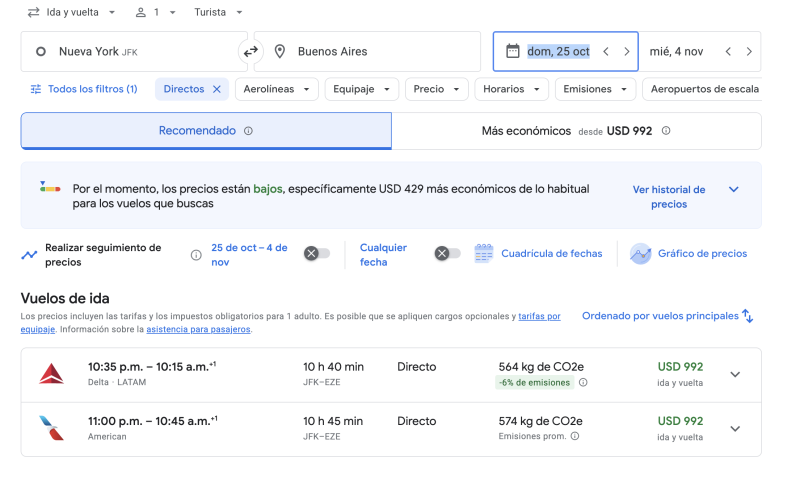Expand Ver historial de precios section

pos(734,189)
